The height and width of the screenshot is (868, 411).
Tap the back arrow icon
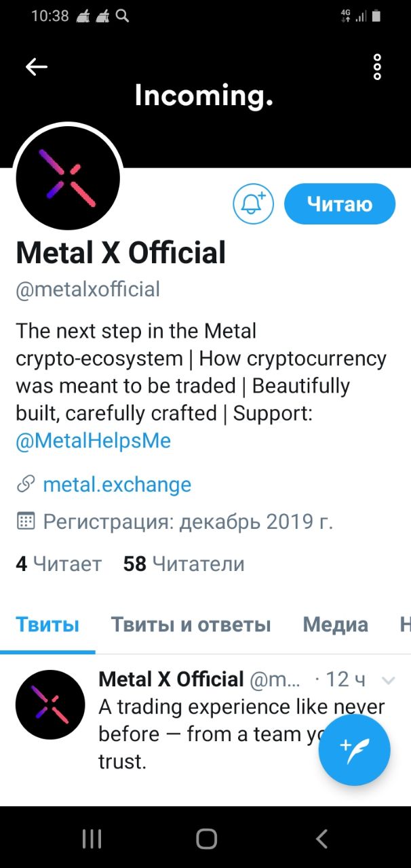(37, 66)
